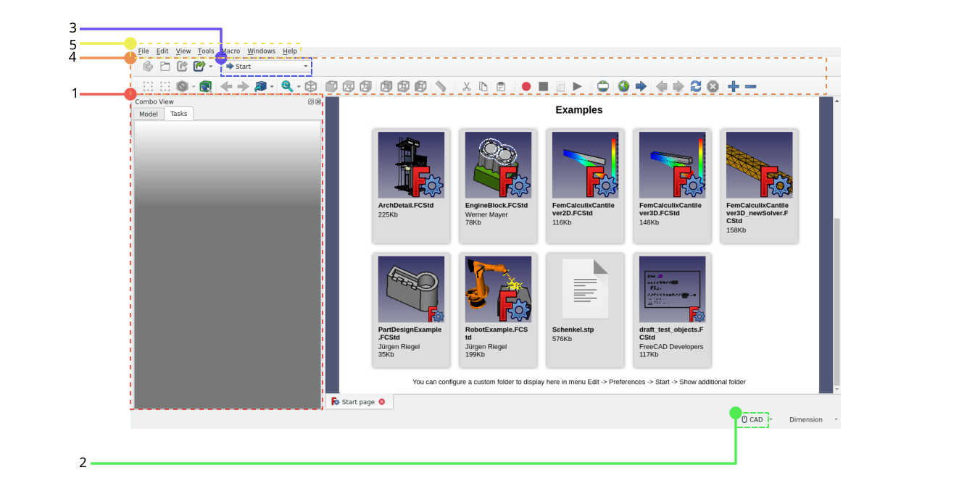Open the EngineBlock.FCStd example thumbnail
Screen dimensions: 980x486
click(x=498, y=165)
